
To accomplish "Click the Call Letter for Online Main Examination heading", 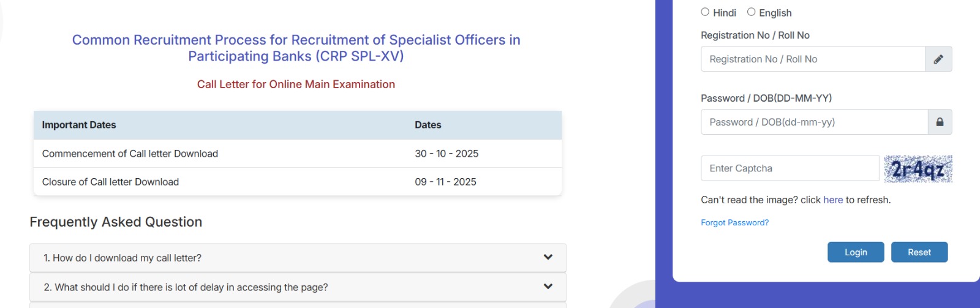I will pyautogui.click(x=296, y=85).
